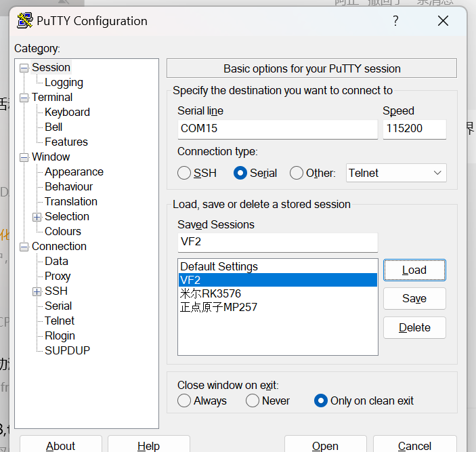Select Terminal category
Screen dimensions: 476x452
pyautogui.click(x=52, y=97)
